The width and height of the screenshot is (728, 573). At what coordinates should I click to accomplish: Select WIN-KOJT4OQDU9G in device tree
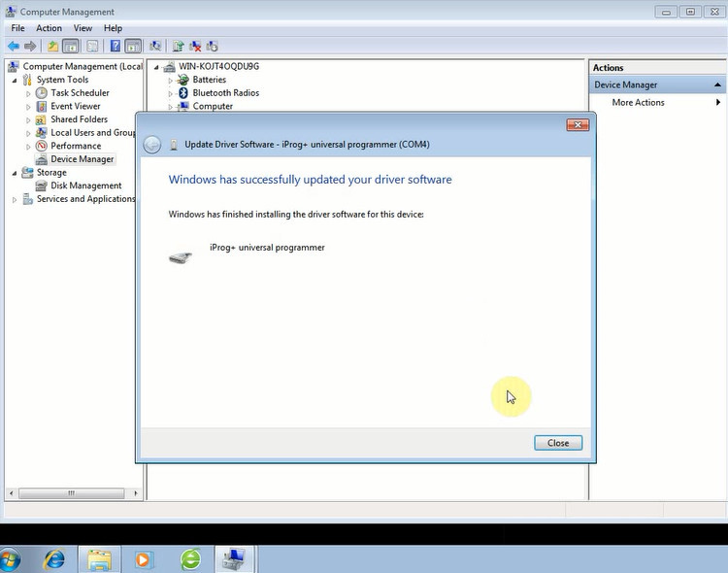coord(218,66)
